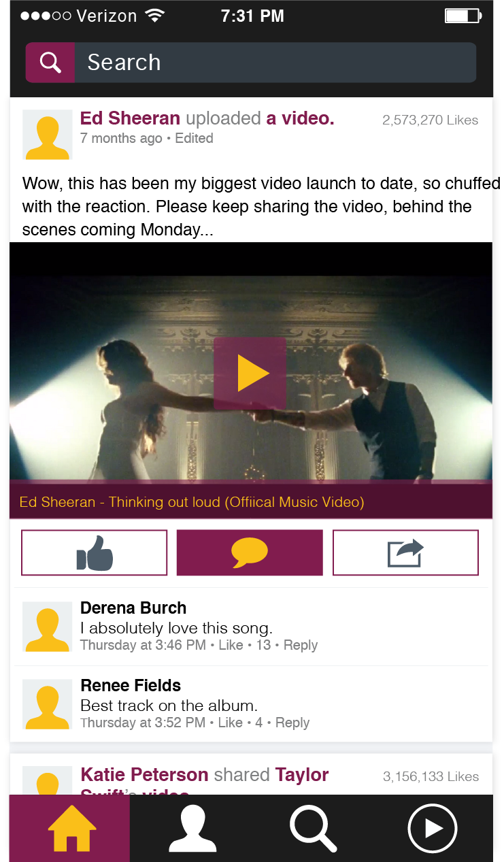The image size is (504, 862).
Task: Play the Thinking Out Loud video
Action: 250,373
